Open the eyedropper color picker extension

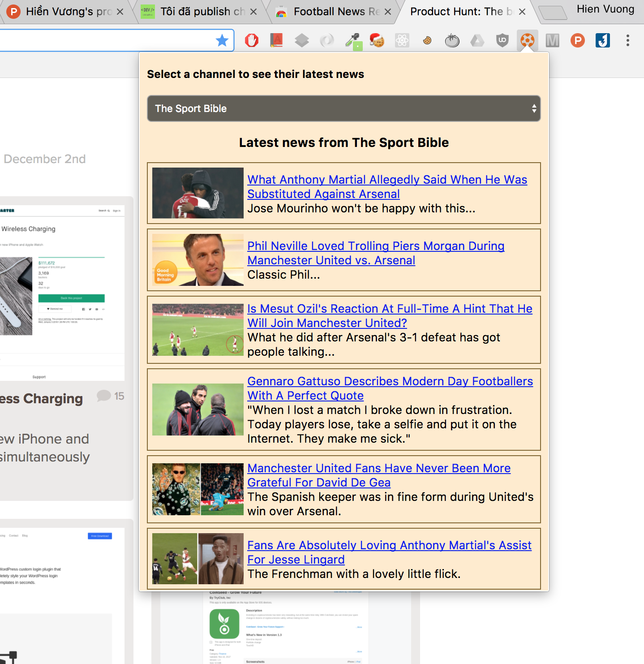[x=353, y=41]
